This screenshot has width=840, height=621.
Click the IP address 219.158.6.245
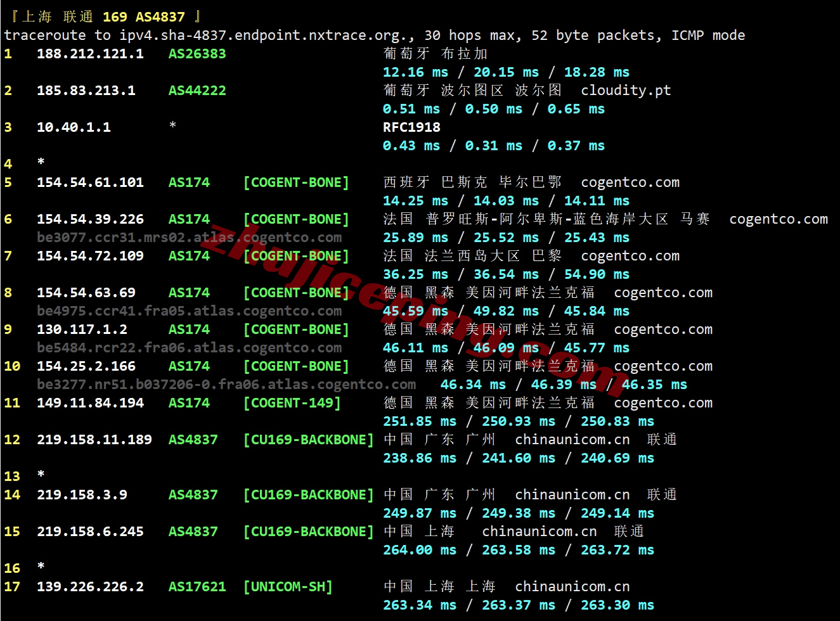click(x=90, y=532)
